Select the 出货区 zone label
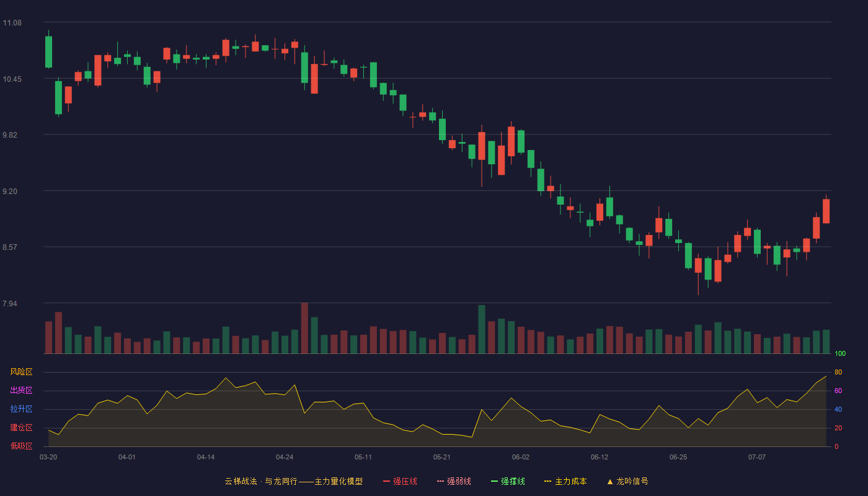Image resolution: width=868 pixels, height=496 pixels. click(21, 391)
